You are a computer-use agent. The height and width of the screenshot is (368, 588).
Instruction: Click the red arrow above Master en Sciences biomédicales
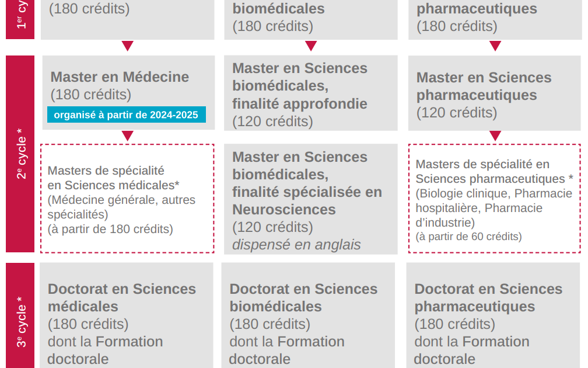tap(311, 46)
